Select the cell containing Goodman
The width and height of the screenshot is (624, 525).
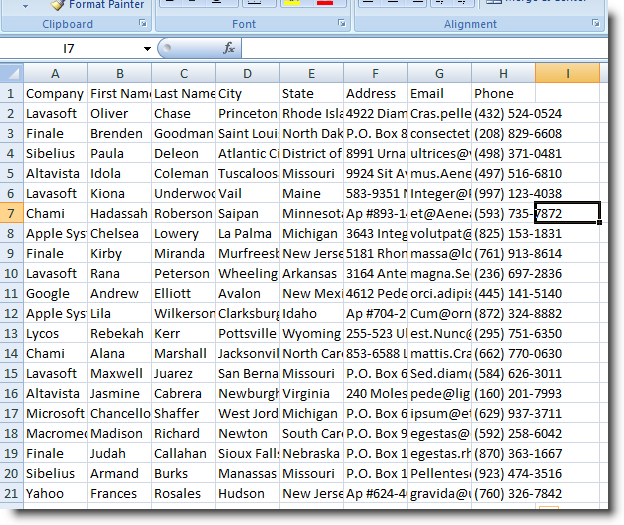point(183,133)
